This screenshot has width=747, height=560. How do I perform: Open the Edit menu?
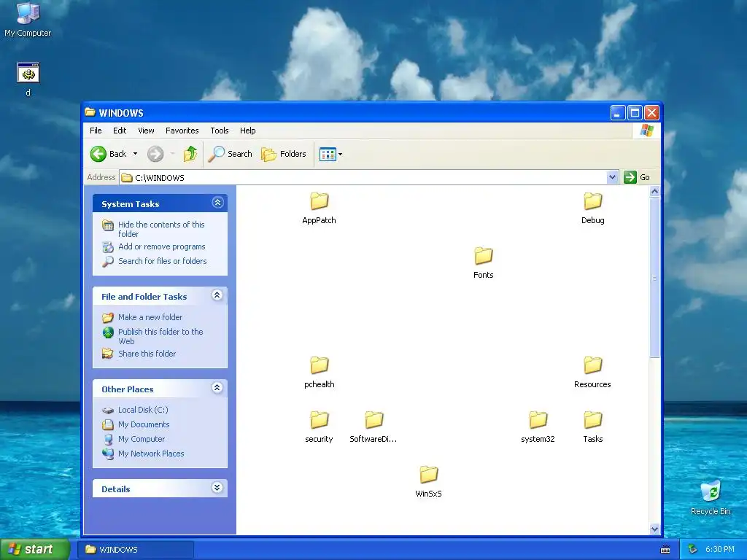(120, 131)
